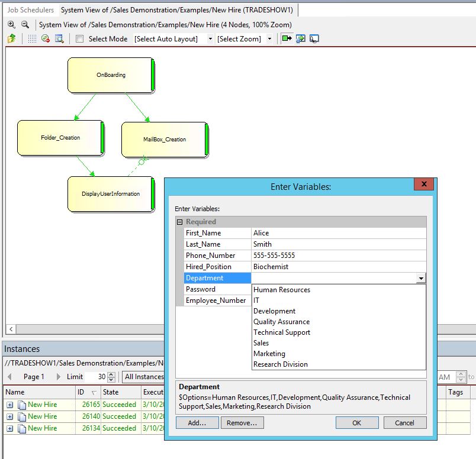This screenshot has width=476, height=459.
Task: Click the refresh layout icon beside monitor
Action: (x=301, y=38)
